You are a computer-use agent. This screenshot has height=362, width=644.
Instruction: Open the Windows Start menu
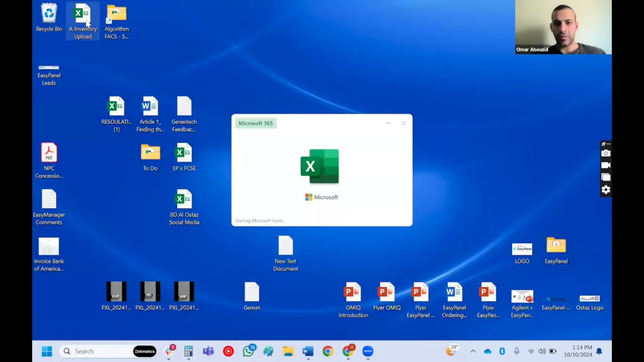click(x=47, y=351)
